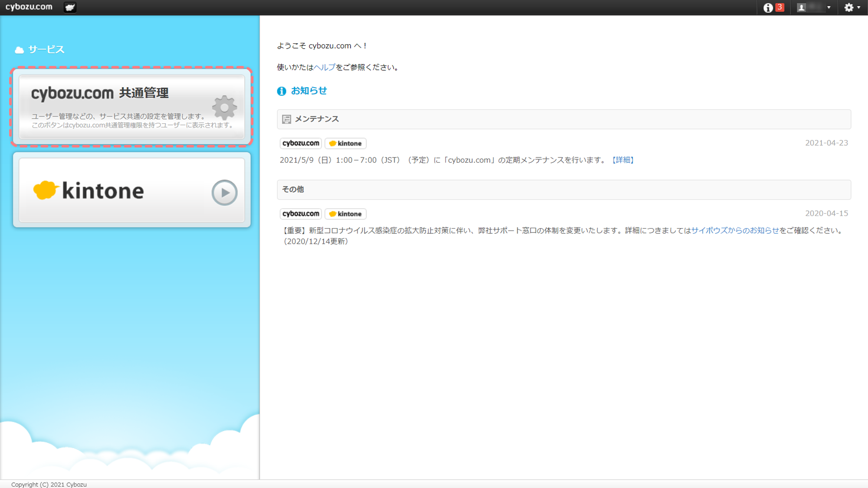The width and height of the screenshot is (868, 488).
Task: Click the cybozu.com logo in header
Action: [x=29, y=7]
